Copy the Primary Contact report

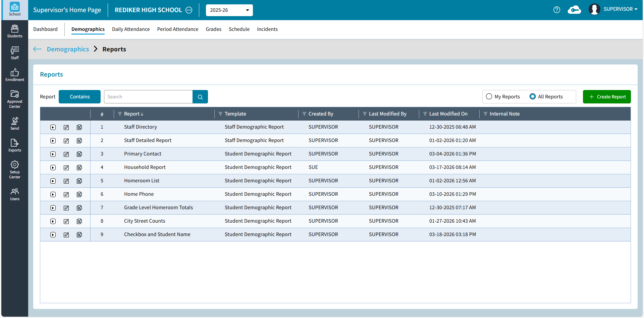(x=79, y=154)
